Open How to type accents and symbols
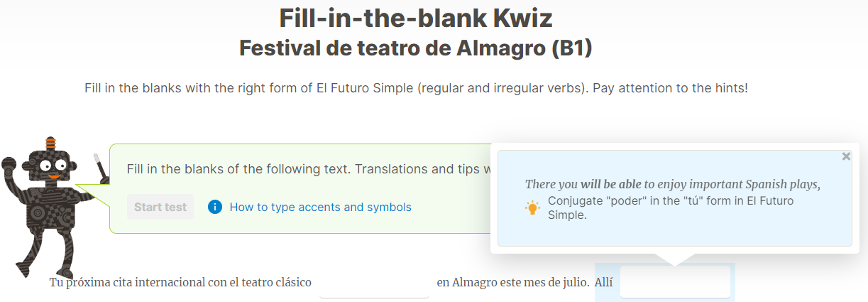This screenshot has width=868, height=302. (x=321, y=207)
